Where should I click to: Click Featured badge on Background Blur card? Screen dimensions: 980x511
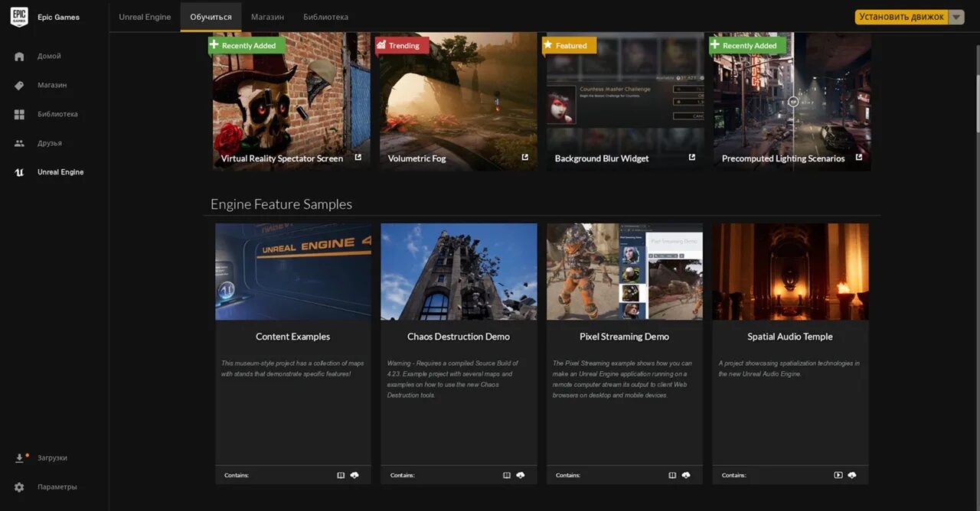click(x=569, y=46)
